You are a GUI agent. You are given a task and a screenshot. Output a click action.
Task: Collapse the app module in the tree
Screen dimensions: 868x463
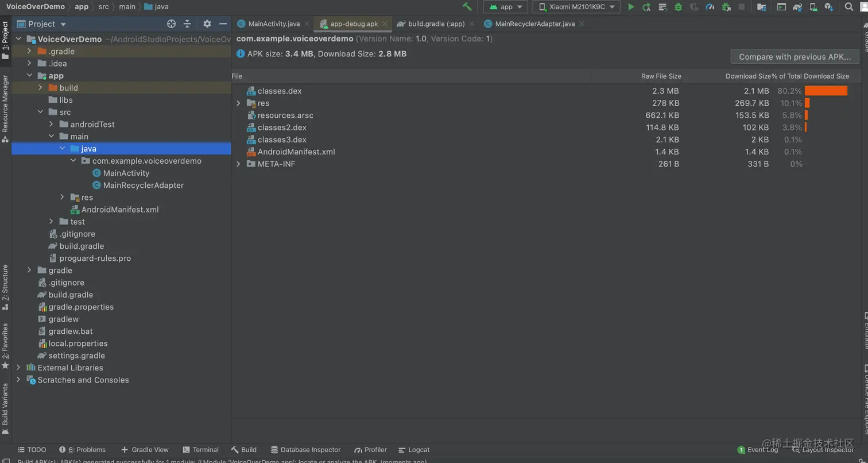(29, 76)
